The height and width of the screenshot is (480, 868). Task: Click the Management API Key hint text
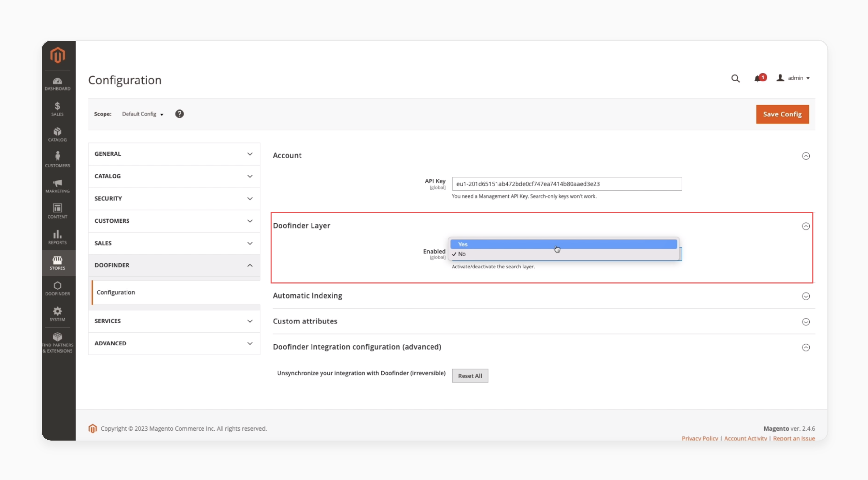pos(524,196)
